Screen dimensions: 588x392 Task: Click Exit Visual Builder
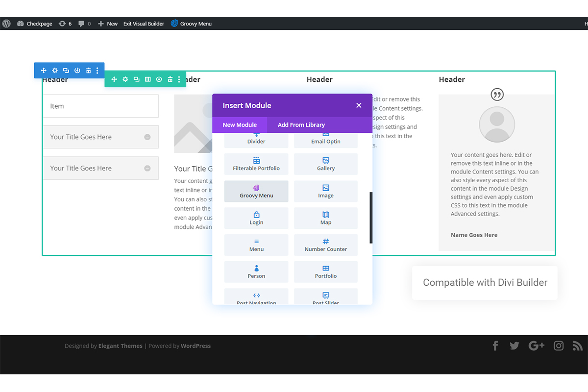pyautogui.click(x=144, y=24)
